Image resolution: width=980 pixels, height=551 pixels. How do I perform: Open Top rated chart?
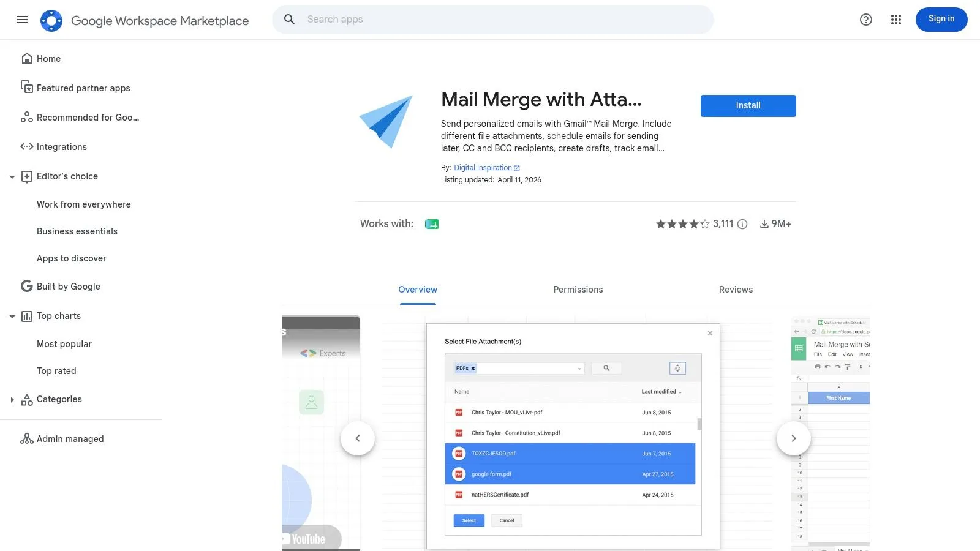[56, 371]
